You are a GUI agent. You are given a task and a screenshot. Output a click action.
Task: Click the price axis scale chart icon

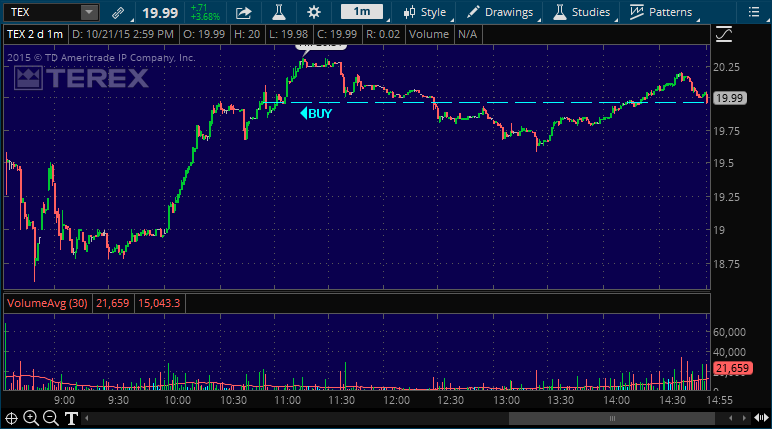724,33
